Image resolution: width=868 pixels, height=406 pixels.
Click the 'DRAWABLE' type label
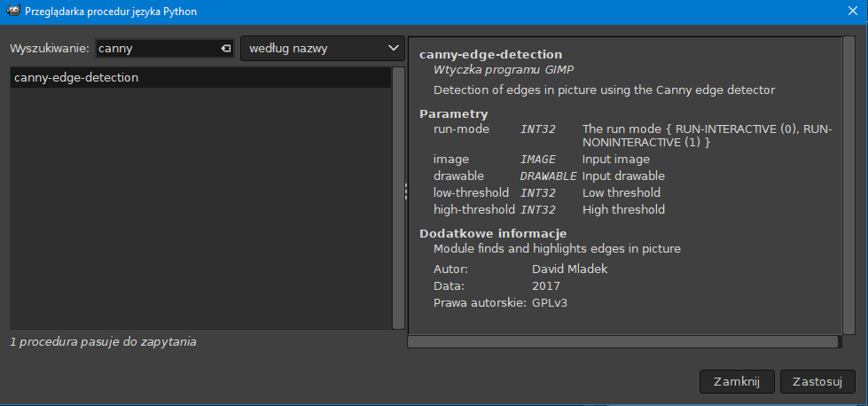548,176
